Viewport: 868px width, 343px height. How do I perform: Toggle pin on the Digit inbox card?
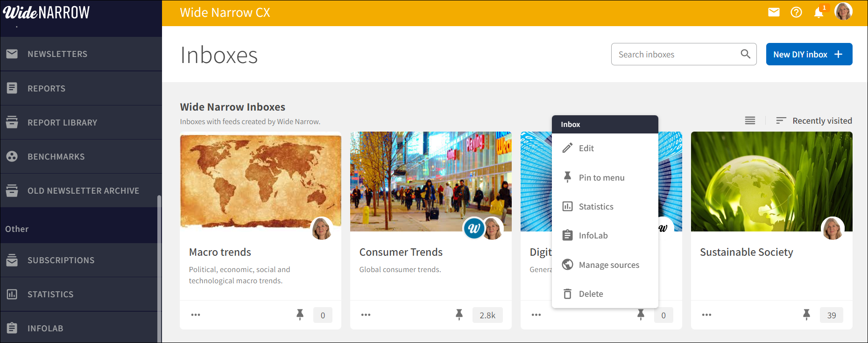[641, 315]
